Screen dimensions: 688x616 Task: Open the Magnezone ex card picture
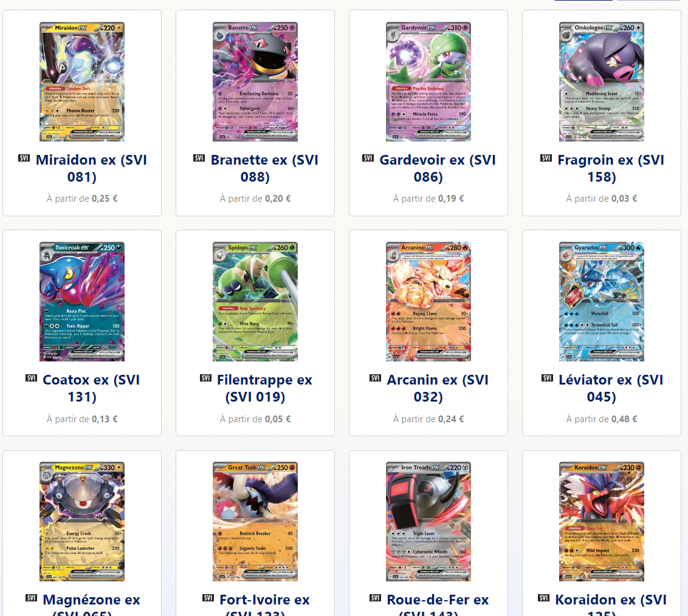pyautogui.click(x=82, y=522)
